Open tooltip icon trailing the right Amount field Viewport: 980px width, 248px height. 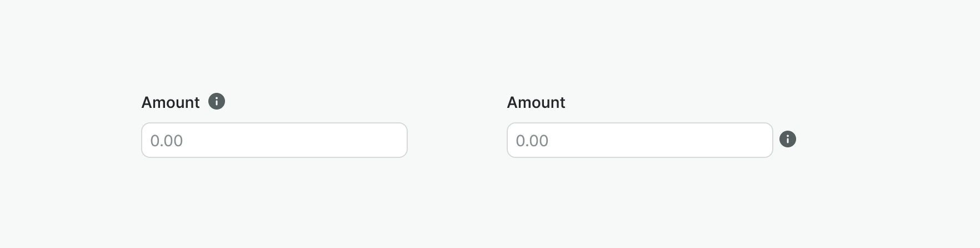tap(788, 139)
